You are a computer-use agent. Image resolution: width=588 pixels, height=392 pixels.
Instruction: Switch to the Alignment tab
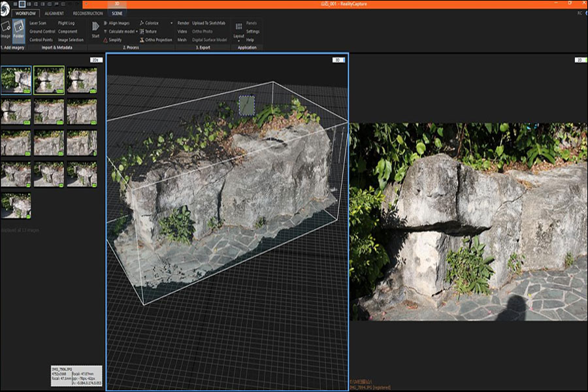56,14
